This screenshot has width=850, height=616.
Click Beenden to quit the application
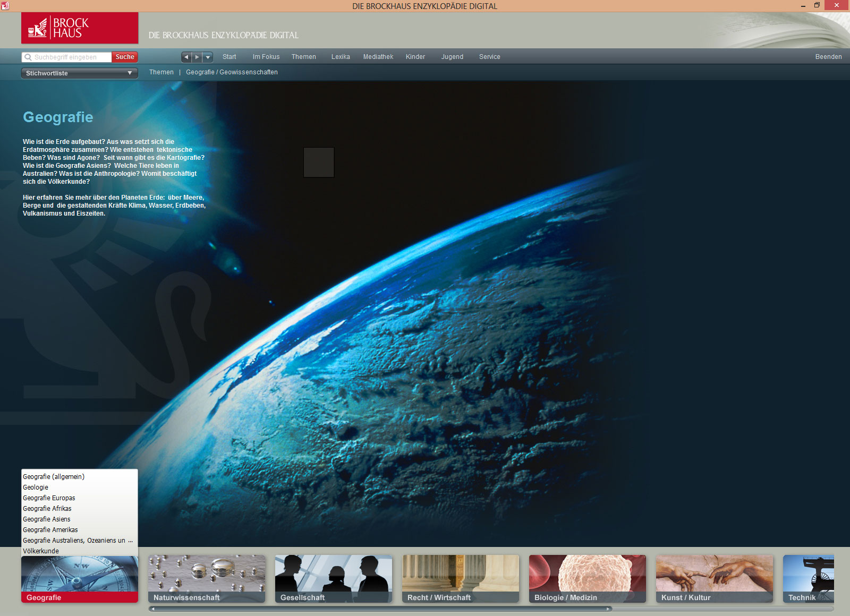828,57
